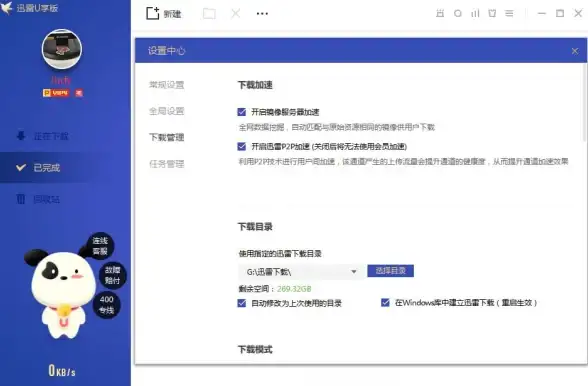This screenshot has height=386, width=588.
Task: Open the 正在下载 downloading list
Action: [43, 136]
